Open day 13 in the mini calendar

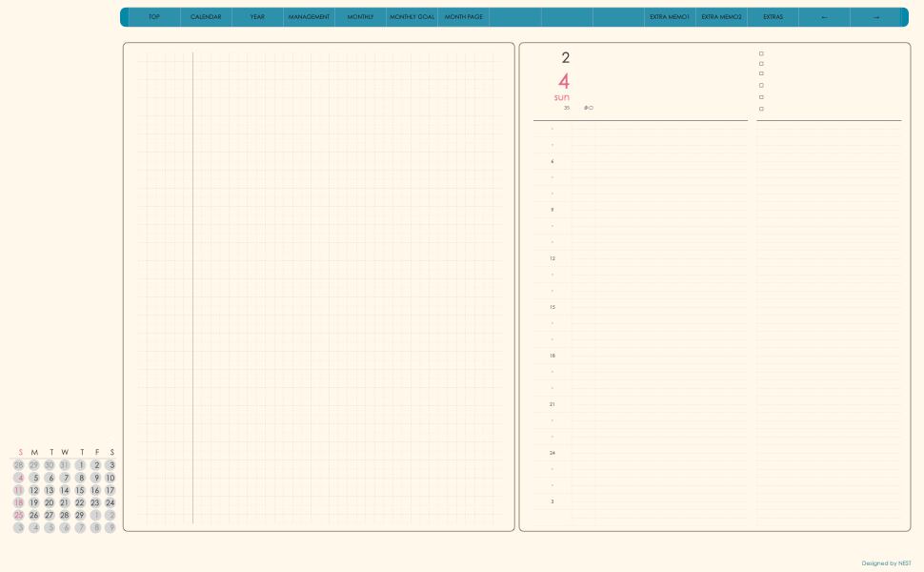pos(50,490)
